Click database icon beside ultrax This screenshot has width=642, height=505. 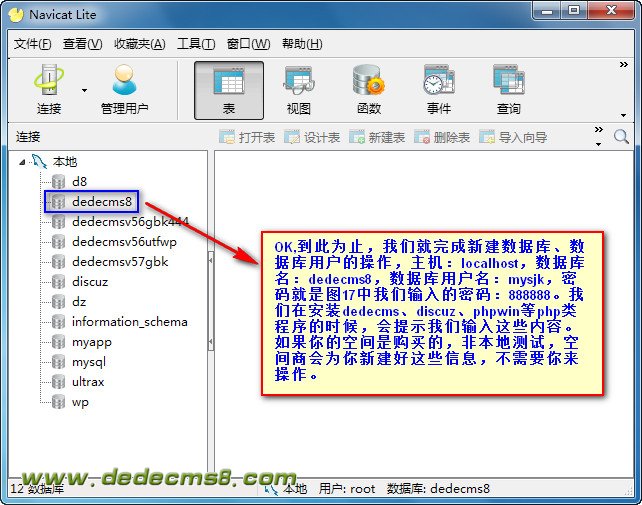click(59, 382)
